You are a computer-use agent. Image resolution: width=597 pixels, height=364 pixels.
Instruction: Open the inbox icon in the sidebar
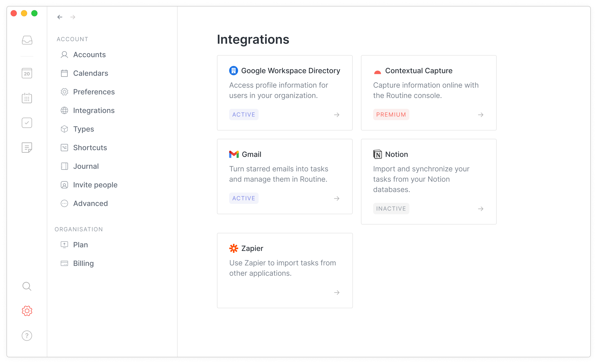[27, 40]
